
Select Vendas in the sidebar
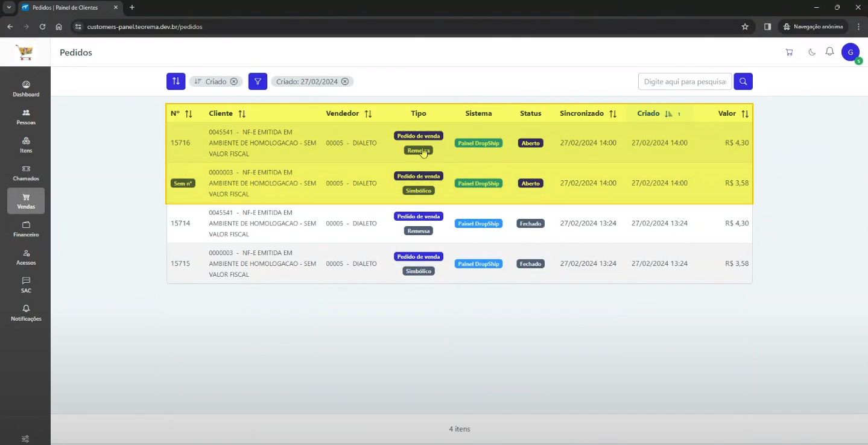pyautogui.click(x=26, y=201)
